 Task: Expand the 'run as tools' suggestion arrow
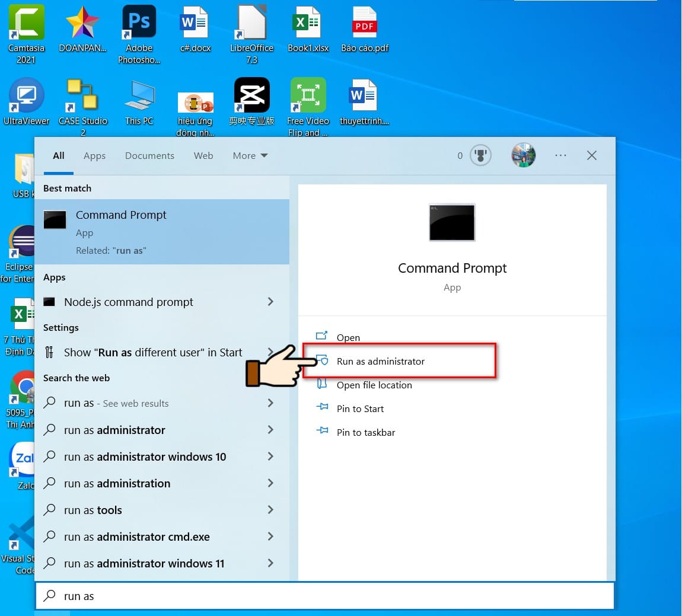pos(270,509)
